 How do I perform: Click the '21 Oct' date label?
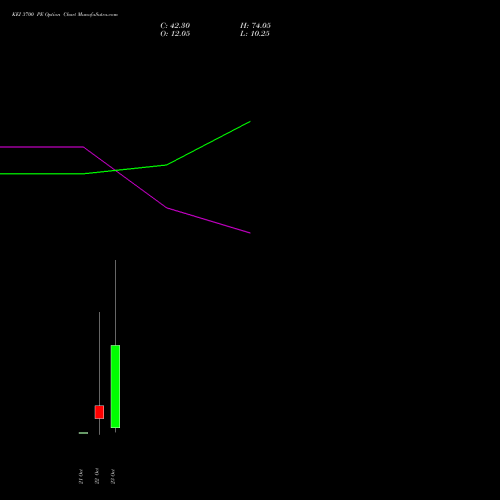click(x=81, y=476)
